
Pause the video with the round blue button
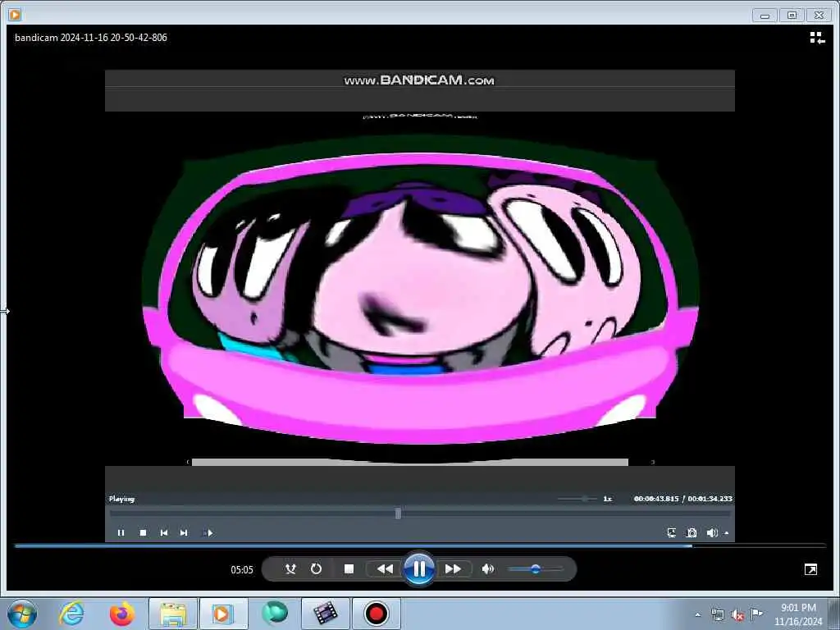(419, 569)
